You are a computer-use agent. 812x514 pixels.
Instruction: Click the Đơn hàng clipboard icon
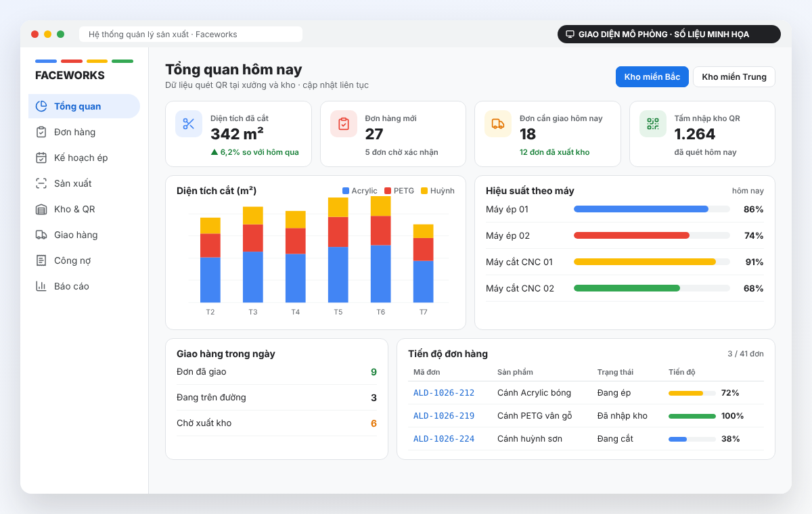click(x=41, y=132)
